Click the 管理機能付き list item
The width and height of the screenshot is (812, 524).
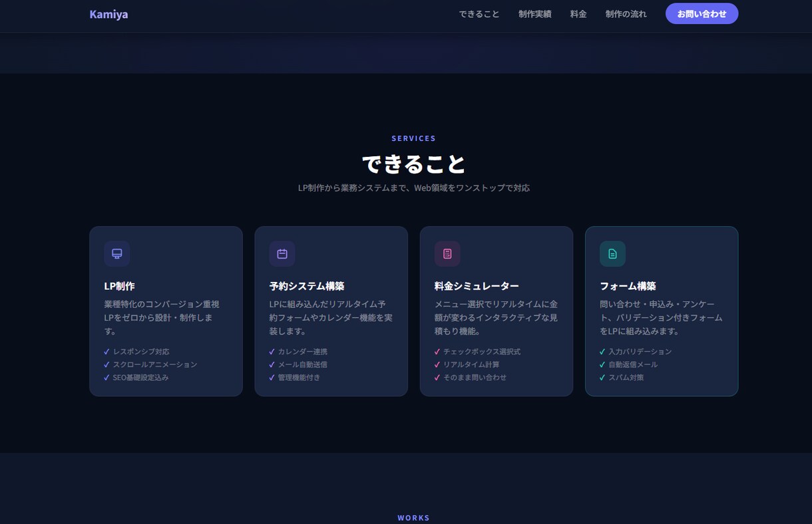[294, 377]
